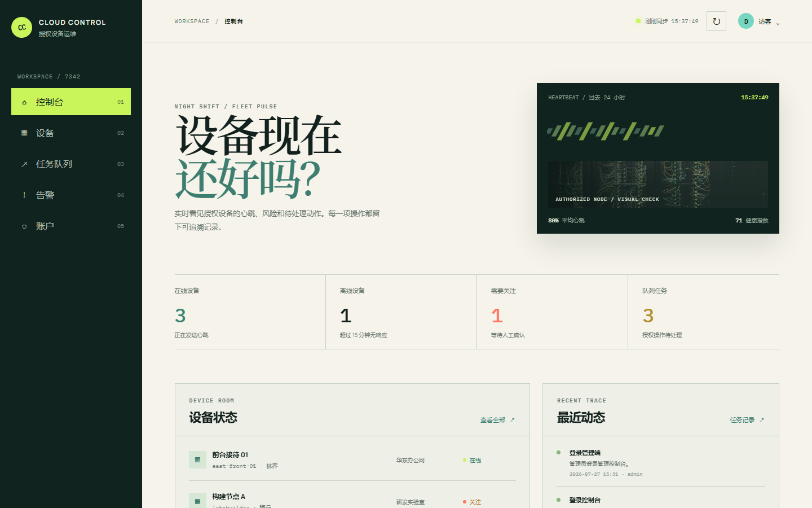Click the 离线设备 count of 1
Viewport: 812px width, 508px height.
346,315
